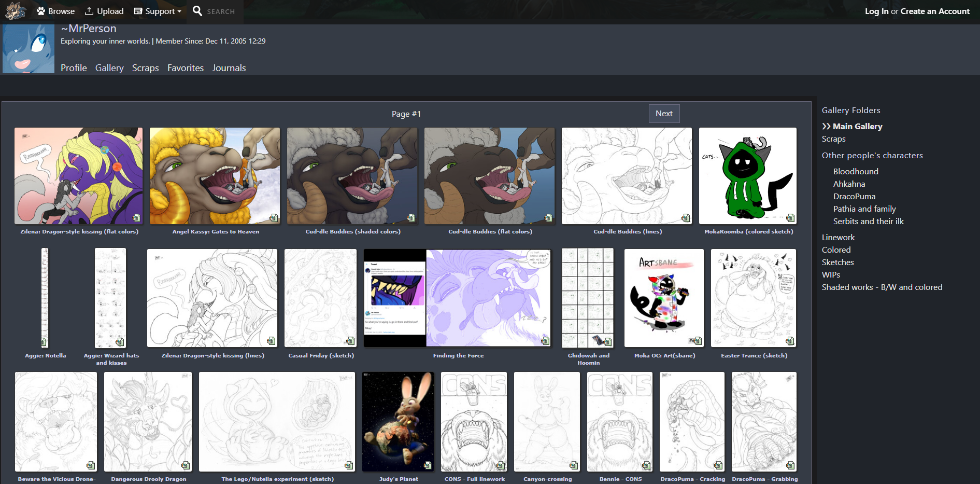The image size is (980, 484).
Task: Click rating icon on Canyon-crossing thumbnail
Action: (574, 465)
